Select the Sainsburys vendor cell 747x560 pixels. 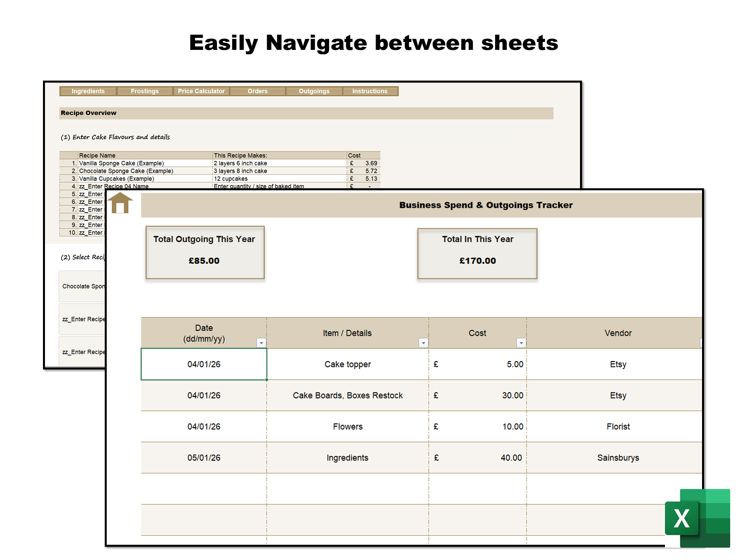click(618, 457)
